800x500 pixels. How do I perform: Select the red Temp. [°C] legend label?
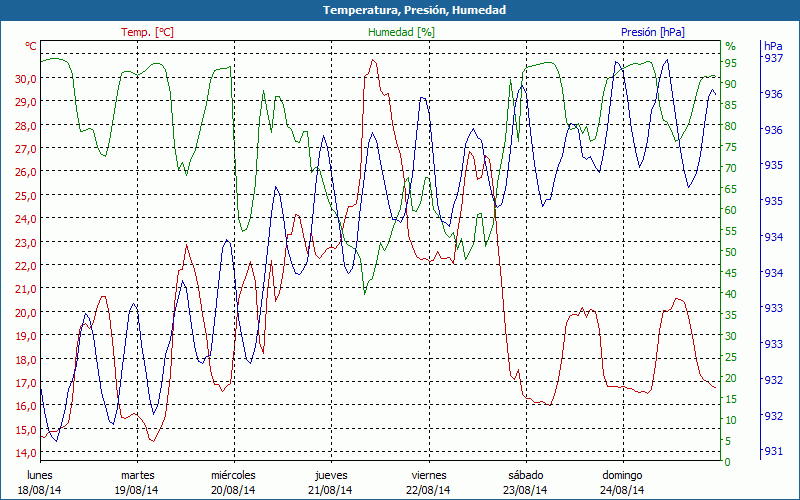[147, 32]
